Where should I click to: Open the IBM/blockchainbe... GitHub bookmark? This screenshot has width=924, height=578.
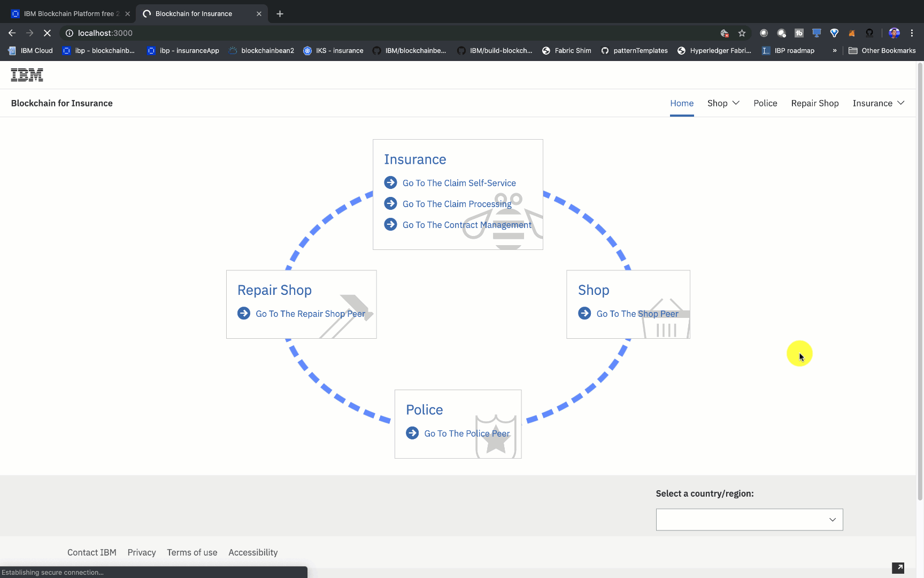coord(410,50)
